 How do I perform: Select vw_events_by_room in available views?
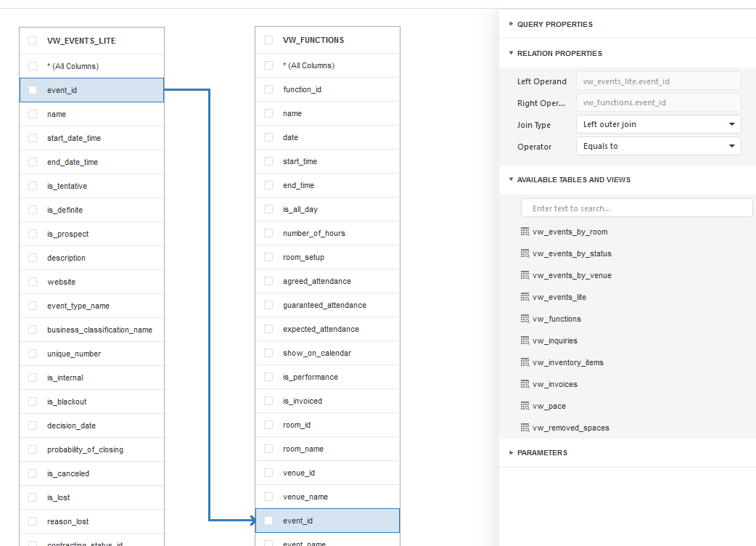(x=570, y=232)
